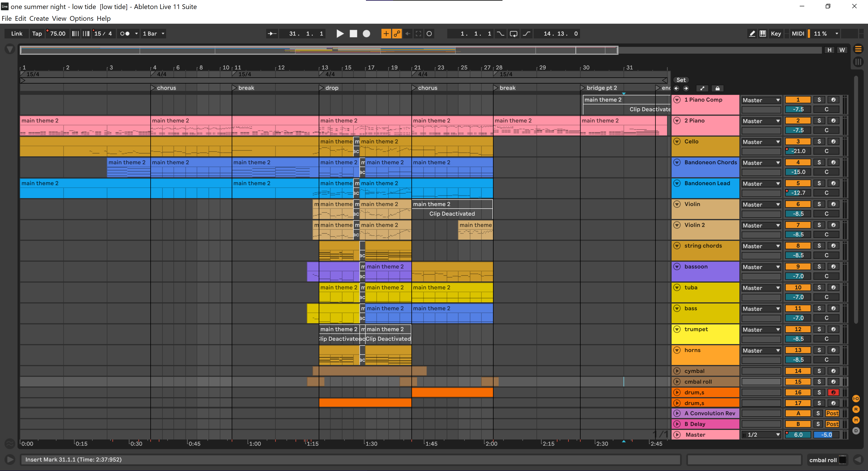The height and width of the screenshot is (471, 868).
Task: Open the Options menu
Action: pyautogui.click(x=81, y=19)
